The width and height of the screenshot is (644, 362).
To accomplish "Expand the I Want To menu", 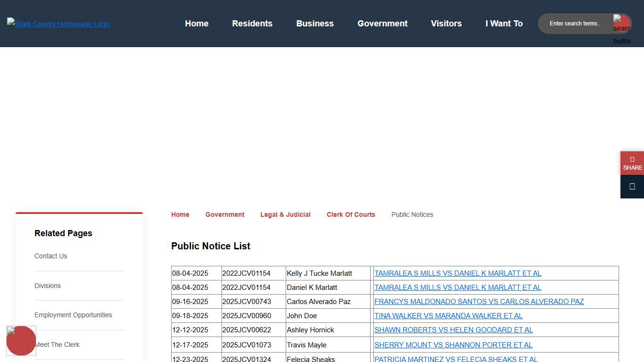I will 504,24.
